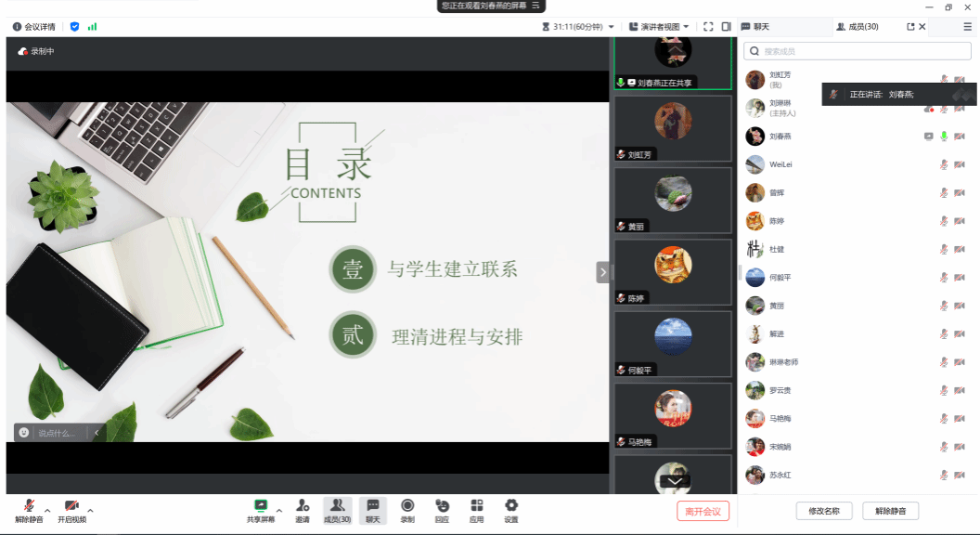Screen dimensions: 980x535
Task: Open the Apps (应用) icon
Action: 476,506
